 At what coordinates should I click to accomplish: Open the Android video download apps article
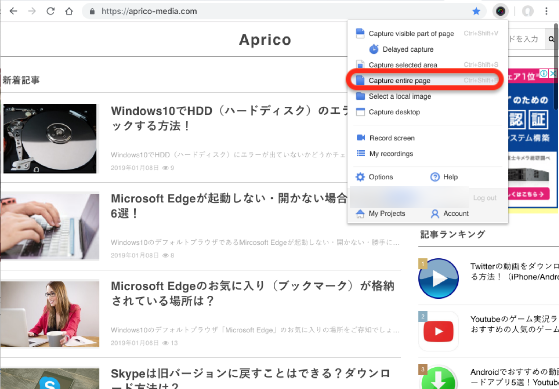tap(514, 377)
